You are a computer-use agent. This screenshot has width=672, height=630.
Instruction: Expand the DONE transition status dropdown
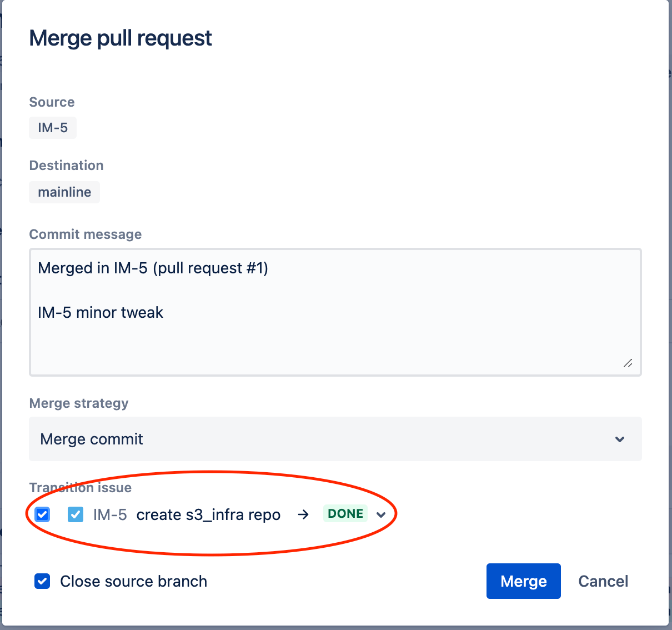pos(382,515)
